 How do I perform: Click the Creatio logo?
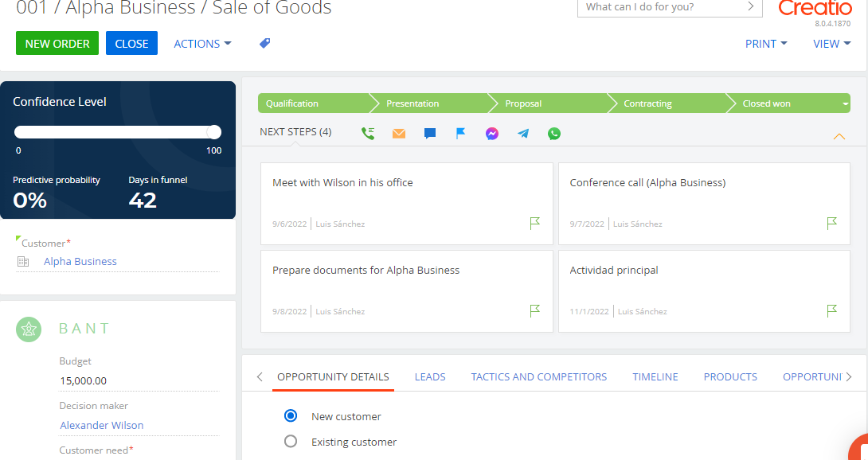(x=815, y=8)
